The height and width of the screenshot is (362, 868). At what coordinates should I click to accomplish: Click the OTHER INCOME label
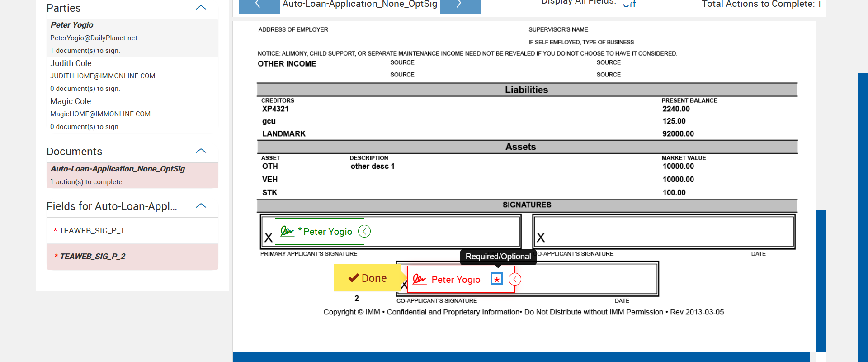[287, 64]
